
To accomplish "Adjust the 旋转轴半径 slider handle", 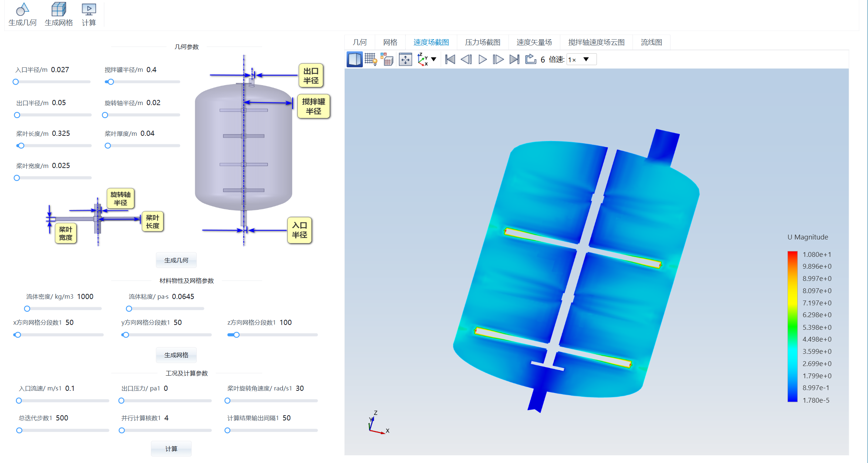I will [x=105, y=115].
